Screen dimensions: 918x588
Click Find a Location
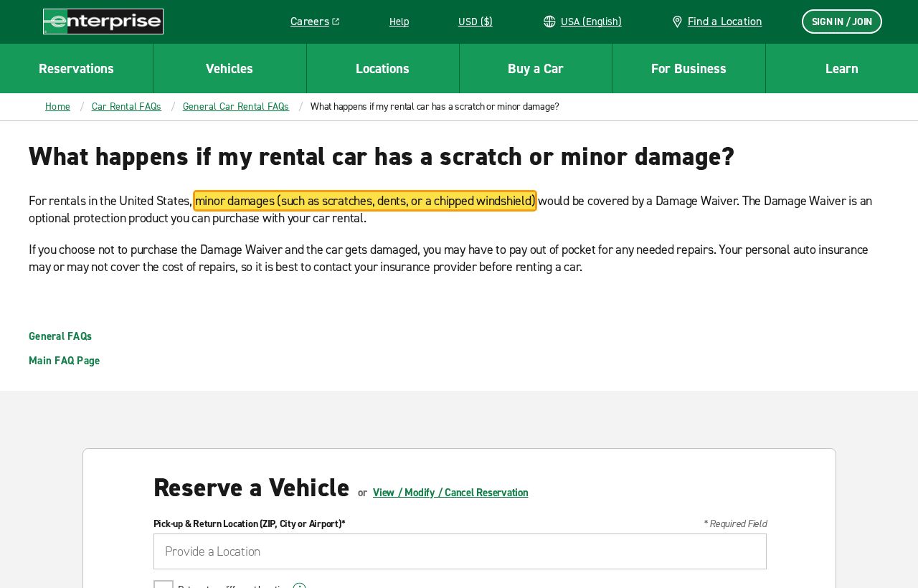[x=724, y=22]
